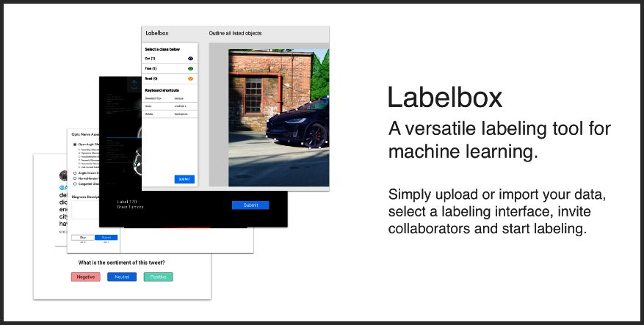Click the 'Outline all listed objects' instruction text
The height and width of the screenshot is (325, 644).
click(x=235, y=33)
